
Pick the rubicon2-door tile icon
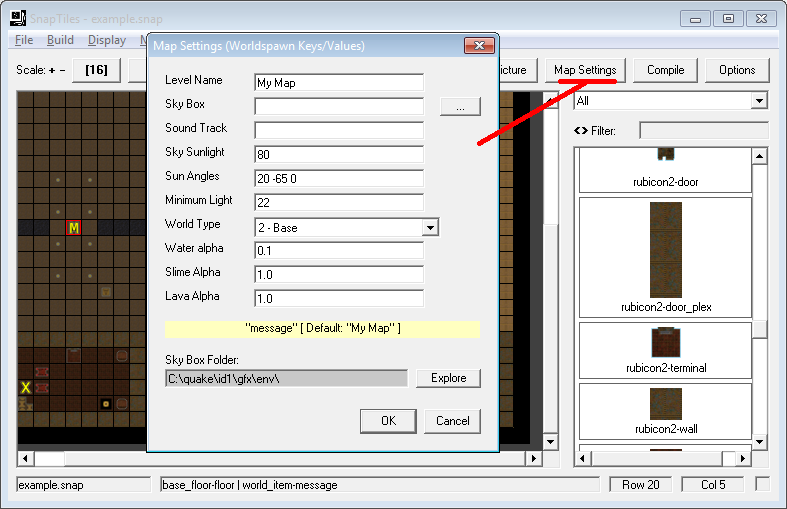(665, 155)
